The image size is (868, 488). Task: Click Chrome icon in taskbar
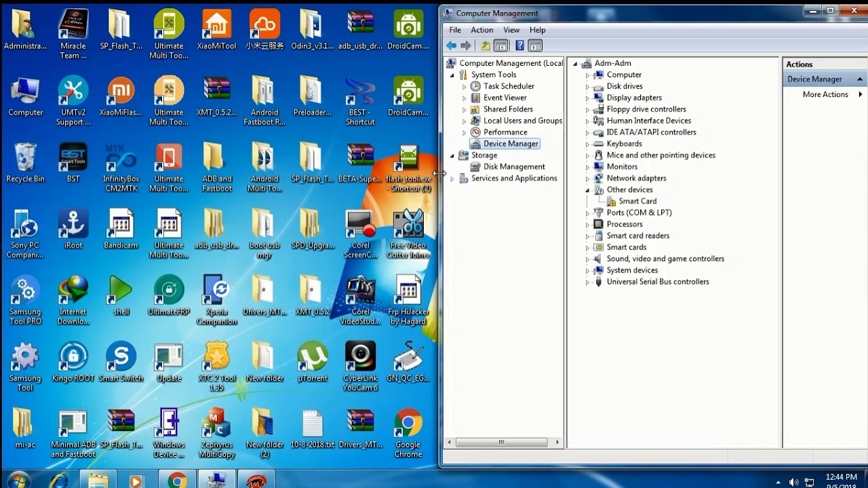(x=177, y=480)
